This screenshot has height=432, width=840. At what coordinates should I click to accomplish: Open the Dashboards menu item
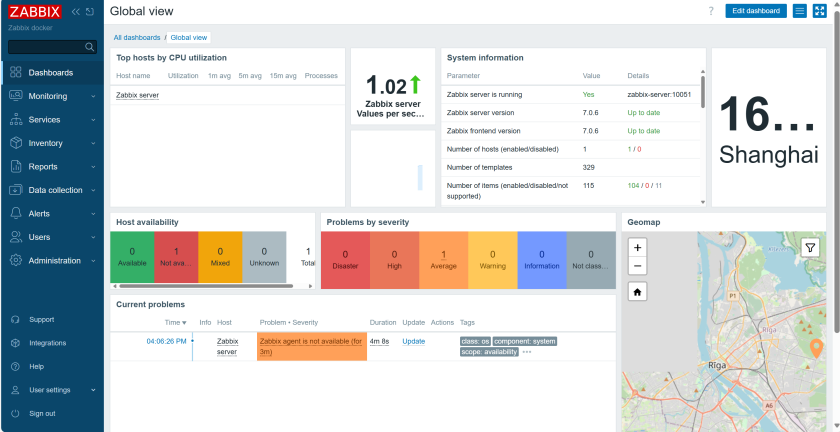[x=52, y=72]
